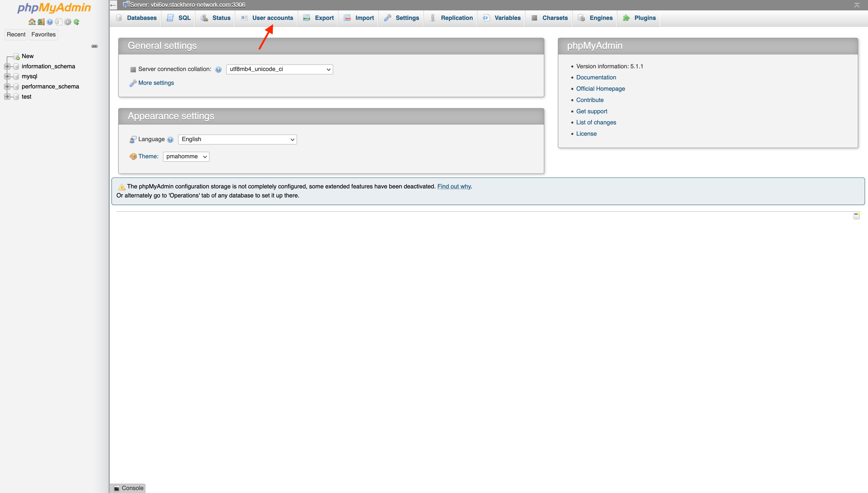Click the chain link icon in navigation panel
868x493 pixels.
coord(94,46)
